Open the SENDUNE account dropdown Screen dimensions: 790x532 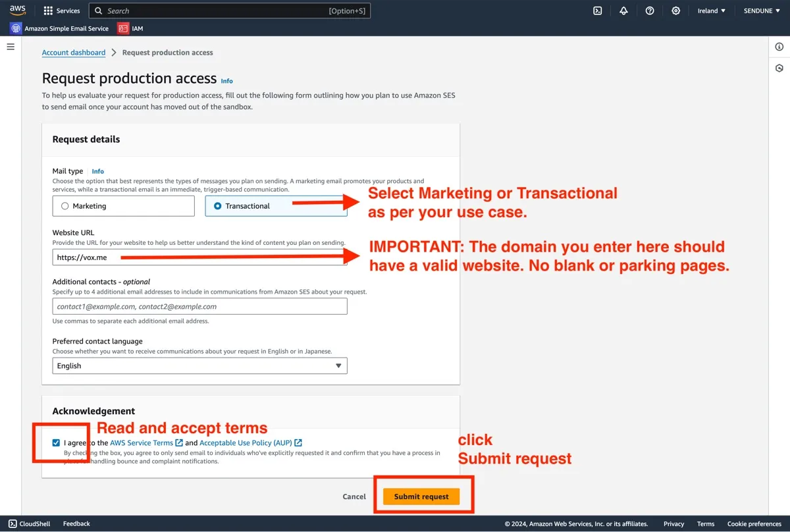coord(762,11)
